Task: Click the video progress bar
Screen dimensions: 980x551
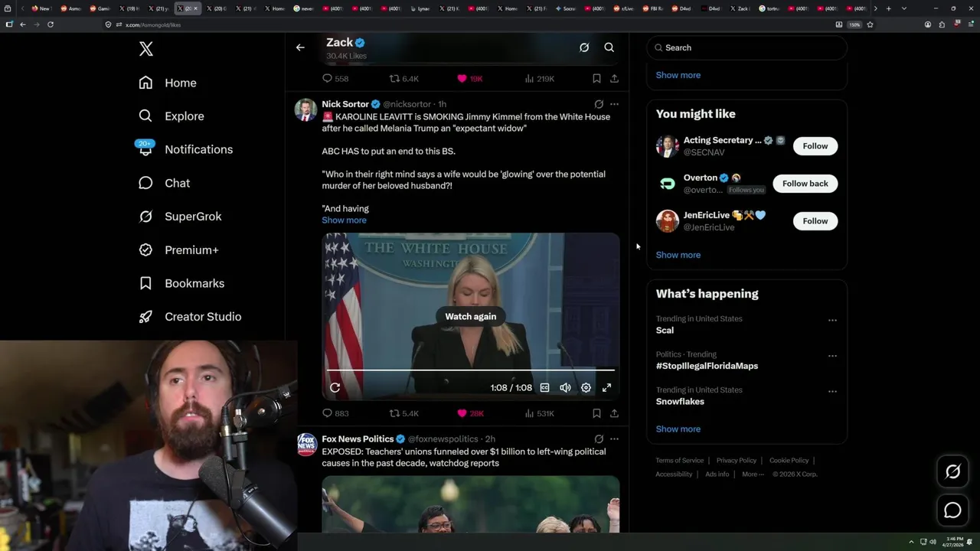Action: pos(471,370)
